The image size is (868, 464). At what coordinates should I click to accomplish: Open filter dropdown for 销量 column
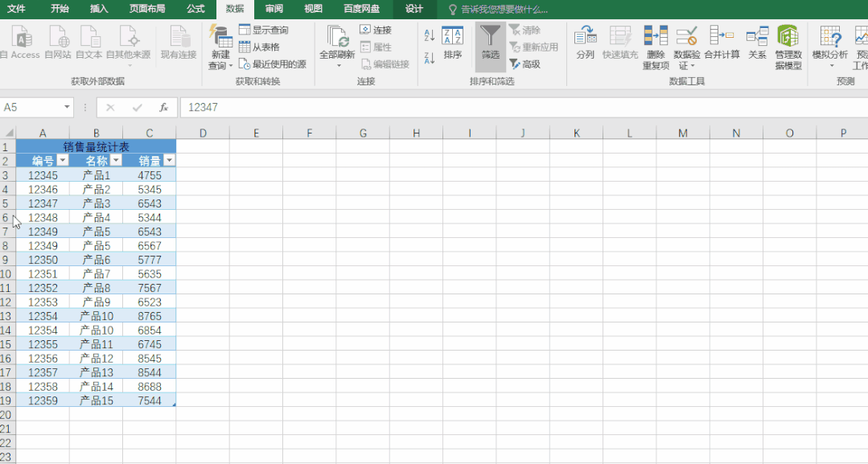(x=170, y=161)
